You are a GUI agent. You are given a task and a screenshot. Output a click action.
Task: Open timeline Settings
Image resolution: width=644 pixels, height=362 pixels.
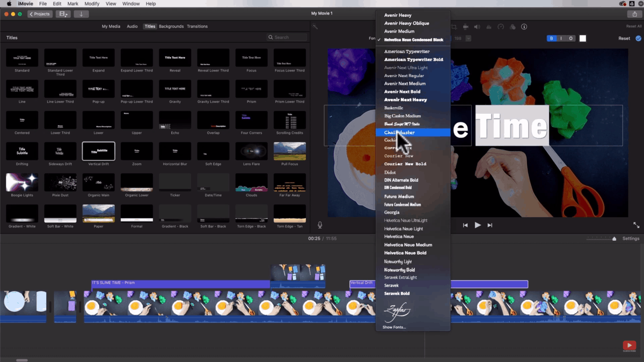(631, 238)
